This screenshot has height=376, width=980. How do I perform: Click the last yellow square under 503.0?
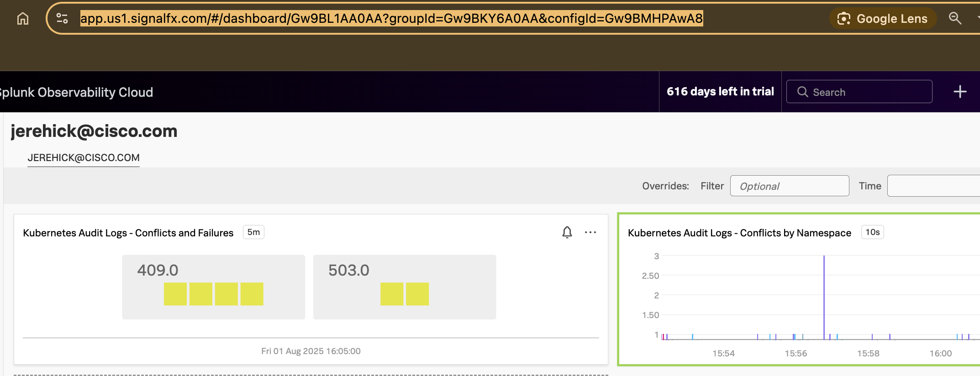click(417, 294)
